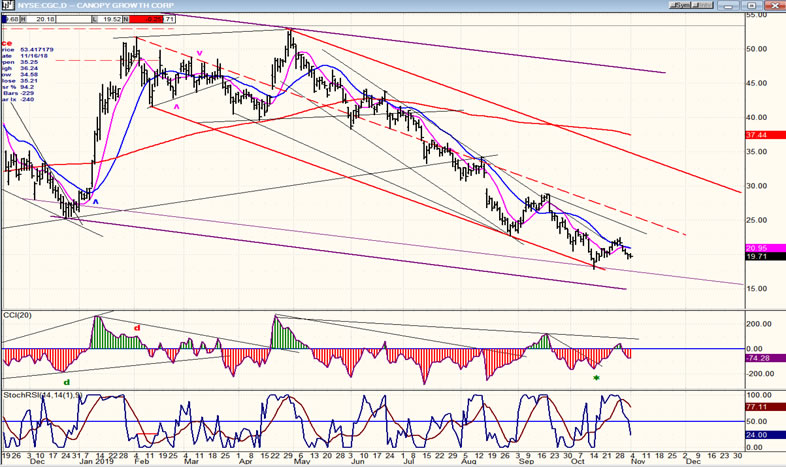Click the 'May' date axis label

(x=302, y=461)
